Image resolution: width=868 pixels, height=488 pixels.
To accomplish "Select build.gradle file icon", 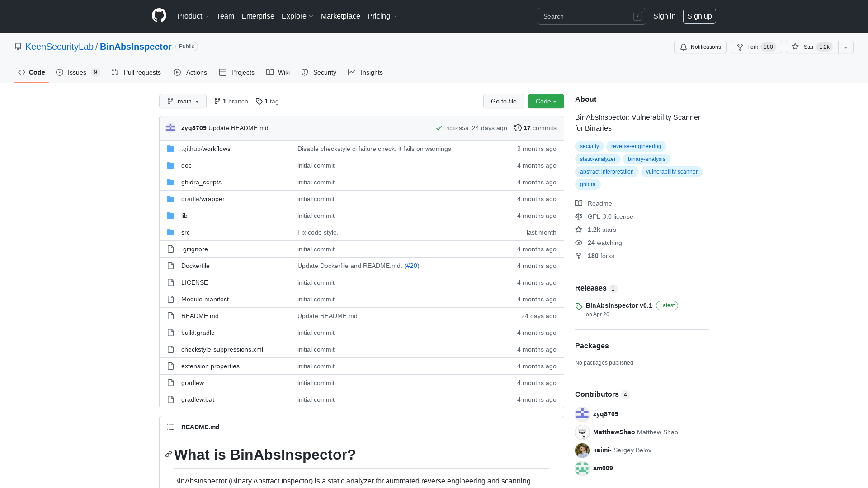I will point(170,333).
